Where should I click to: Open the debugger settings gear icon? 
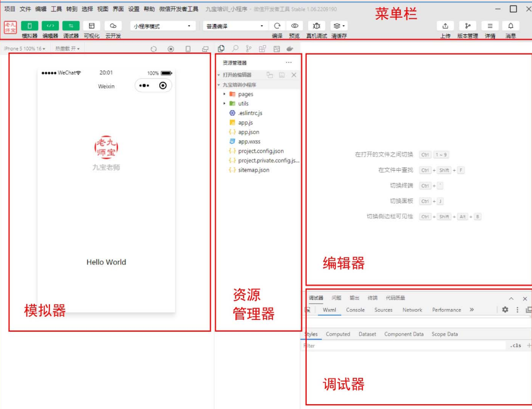pos(505,310)
